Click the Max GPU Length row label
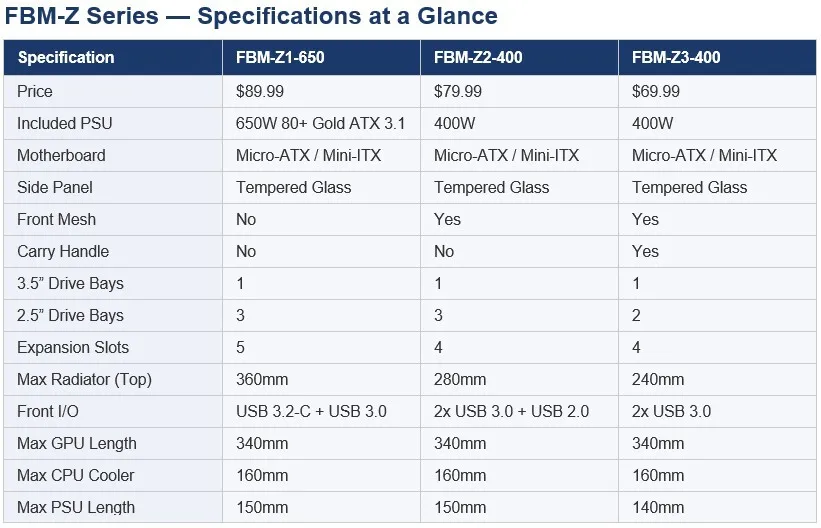The image size is (821, 528). [113, 443]
